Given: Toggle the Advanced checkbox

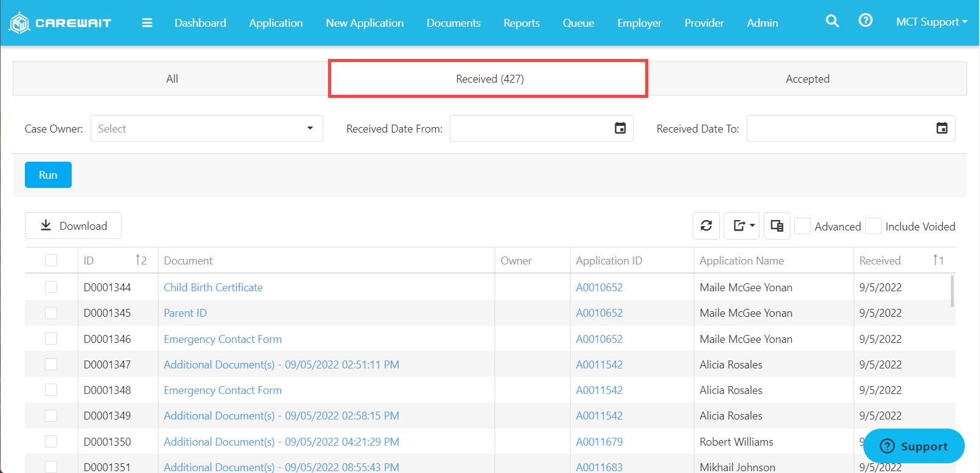Looking at the screenshot, I should click(803, 226).
